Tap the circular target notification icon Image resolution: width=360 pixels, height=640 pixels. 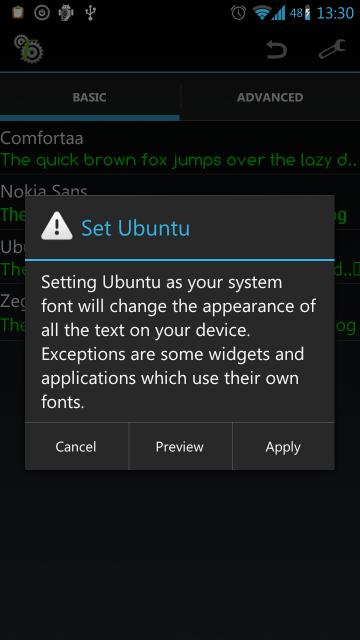point(41,13)
